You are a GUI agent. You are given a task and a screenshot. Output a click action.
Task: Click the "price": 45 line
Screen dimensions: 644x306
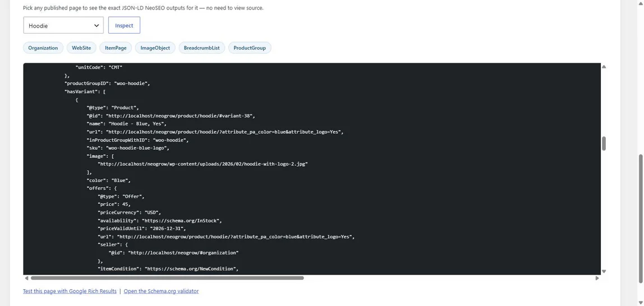(114, 204)
